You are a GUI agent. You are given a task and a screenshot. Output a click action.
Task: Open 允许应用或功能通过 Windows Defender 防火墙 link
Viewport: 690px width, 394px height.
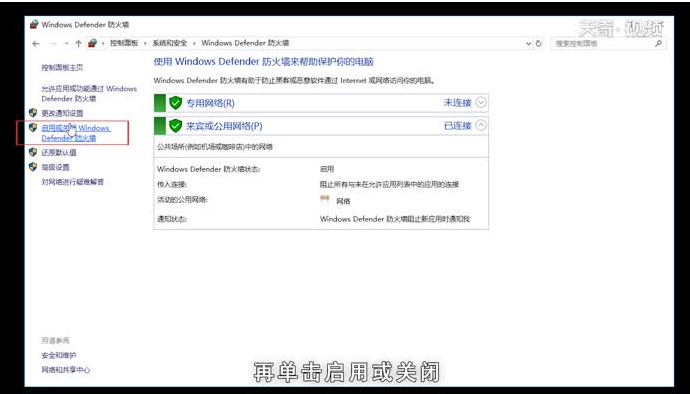(89, 93)
